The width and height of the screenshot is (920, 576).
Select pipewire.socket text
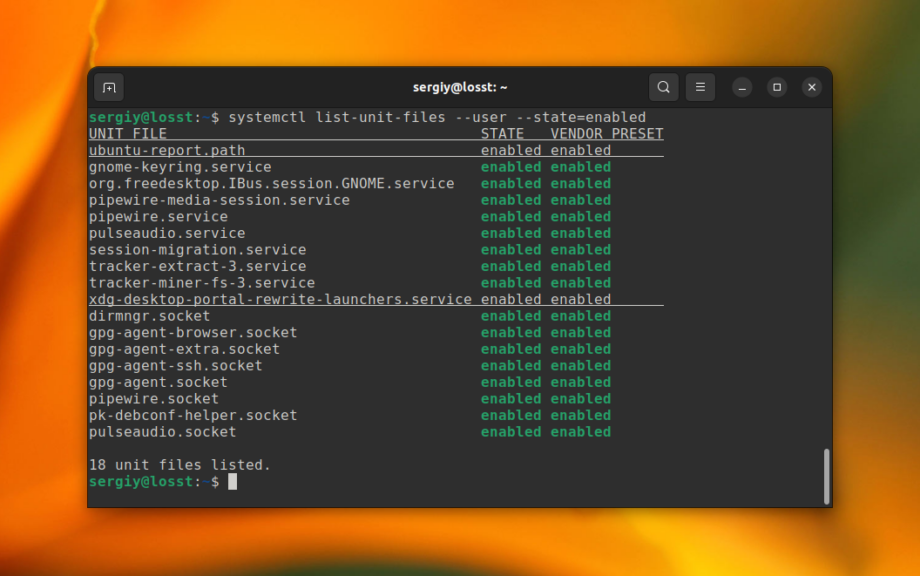[154, 398]
